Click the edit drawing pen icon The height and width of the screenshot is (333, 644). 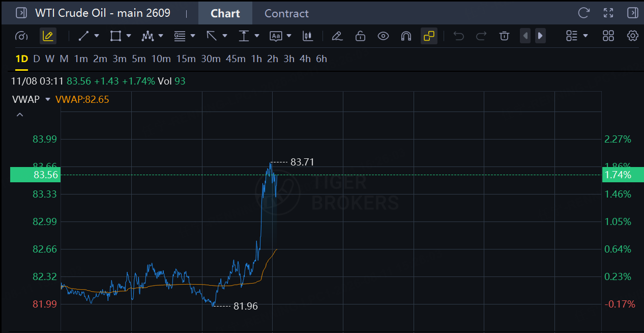click(336, 36)
